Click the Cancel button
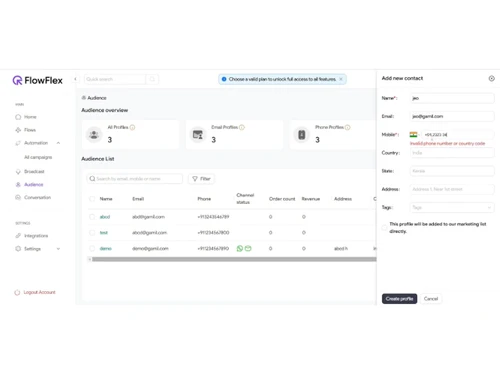Image resolution: width=500 pixels, height=375 pixels. tap(431, 299)
